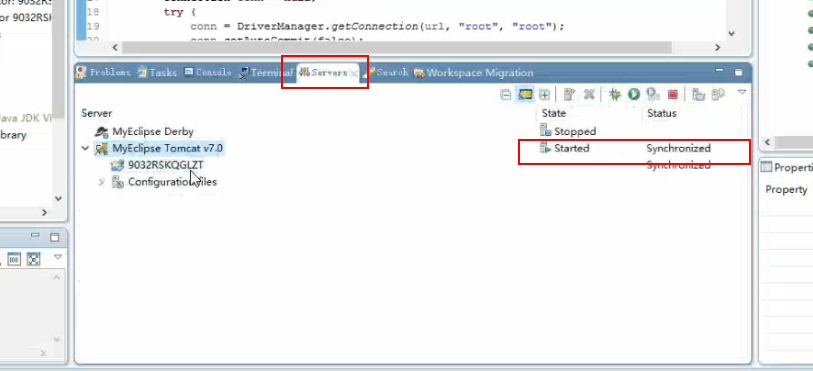This screenshot has width=813, height=371.
Task: Click the Server column header
Action: point(96,112)
